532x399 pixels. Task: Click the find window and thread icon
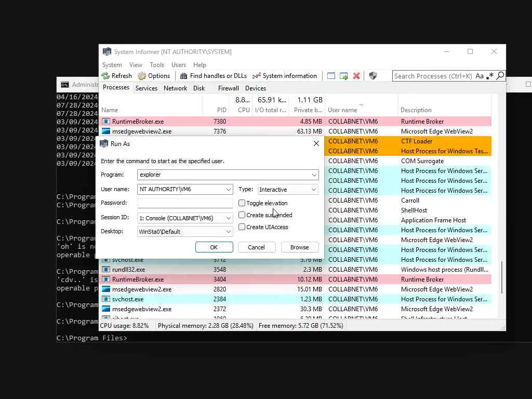(x=344, y=76)
